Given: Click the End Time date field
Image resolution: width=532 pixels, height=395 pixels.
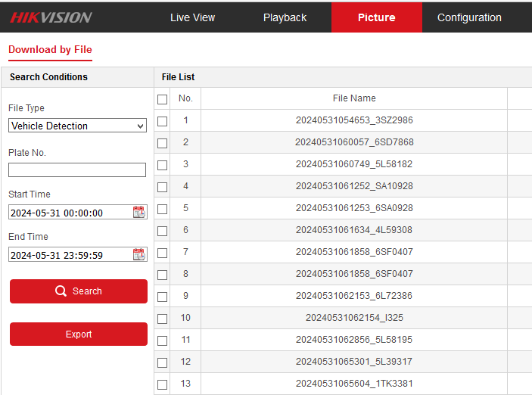Looking at the screenshot, I should pos(68,255).
